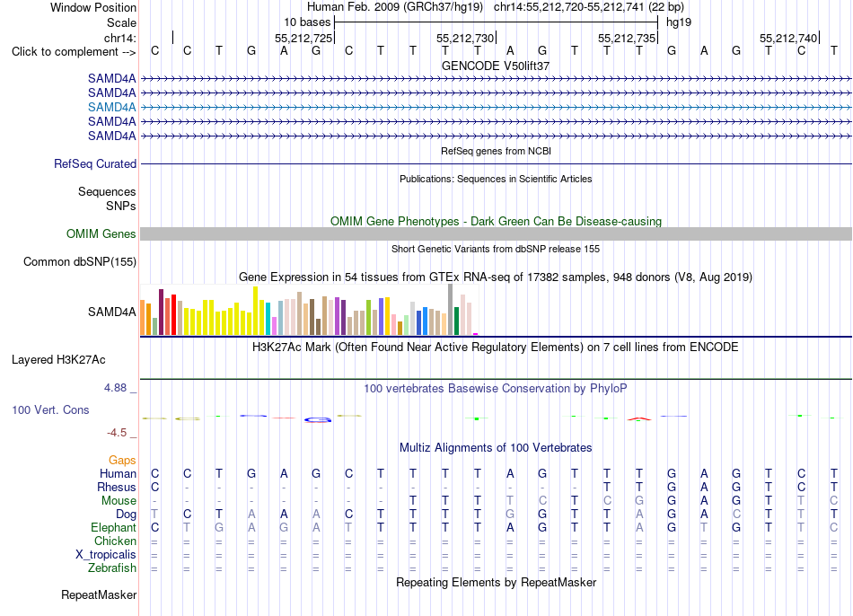The height and width of the screenshot is (616, 853).
Task: Open the Common dbSNP(155) track label
Action: 80,261
